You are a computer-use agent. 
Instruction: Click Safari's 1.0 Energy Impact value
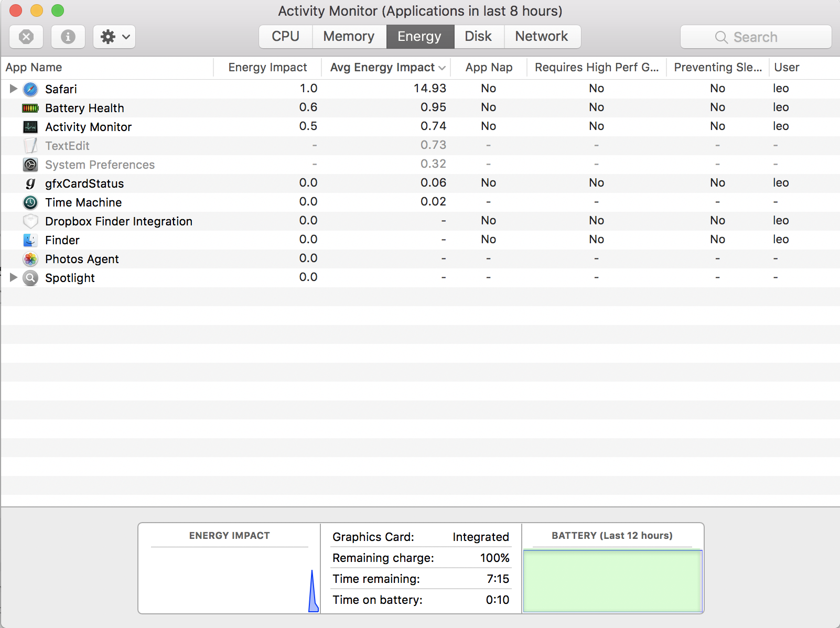pos(308,88)
